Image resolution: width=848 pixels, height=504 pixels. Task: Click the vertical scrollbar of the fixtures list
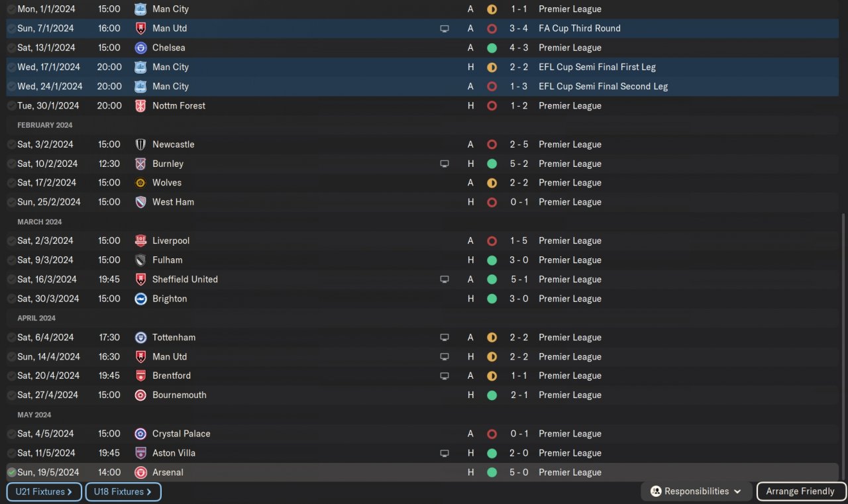(843, 344)
